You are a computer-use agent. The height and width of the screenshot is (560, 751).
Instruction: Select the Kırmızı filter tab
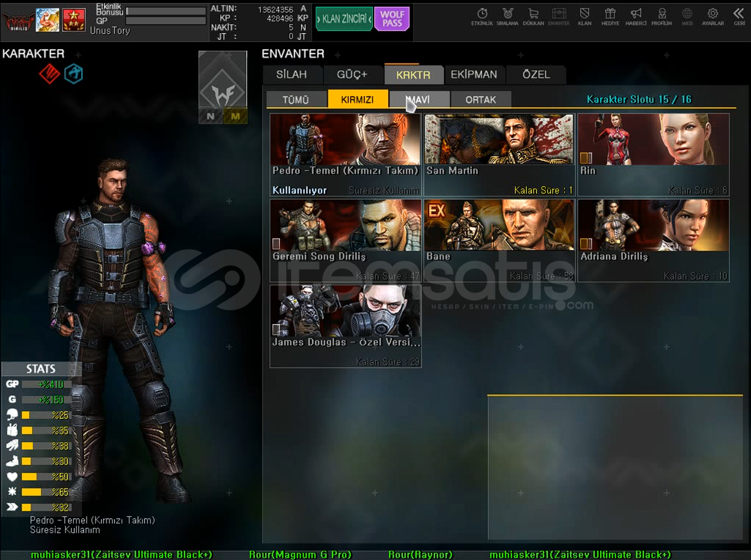point(357,99)
